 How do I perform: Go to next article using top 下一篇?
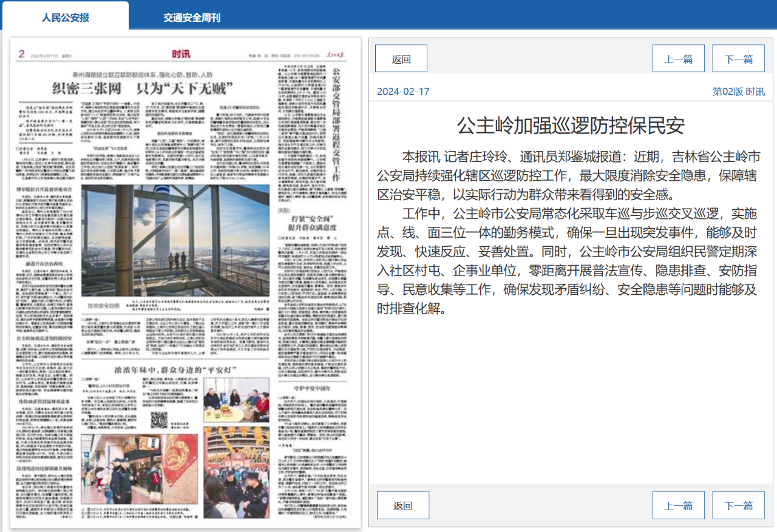[x=739, y=59]
